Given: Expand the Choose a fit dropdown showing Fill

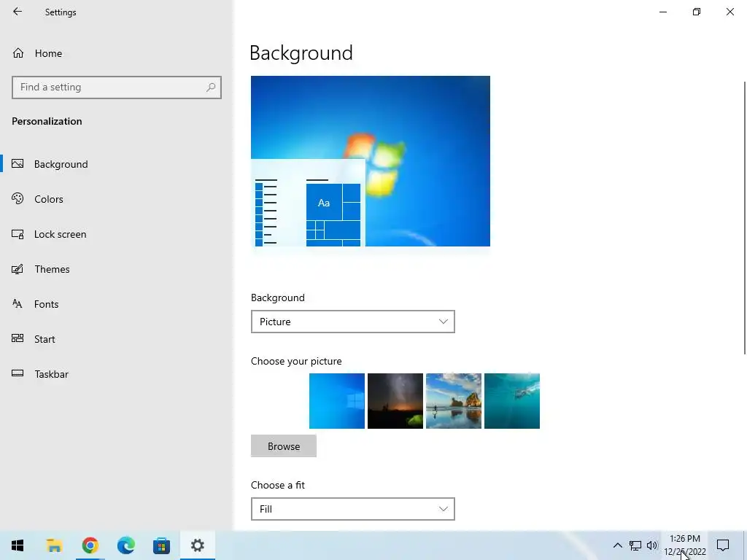Looking at the screenshot, I should tap(352, 509).
